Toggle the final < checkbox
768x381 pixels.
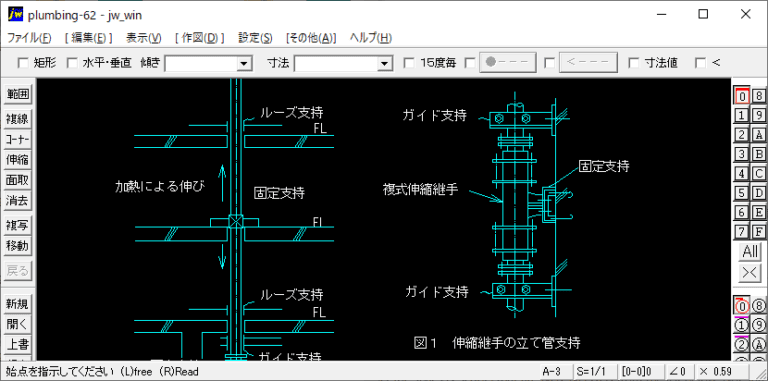click(701, 63)
